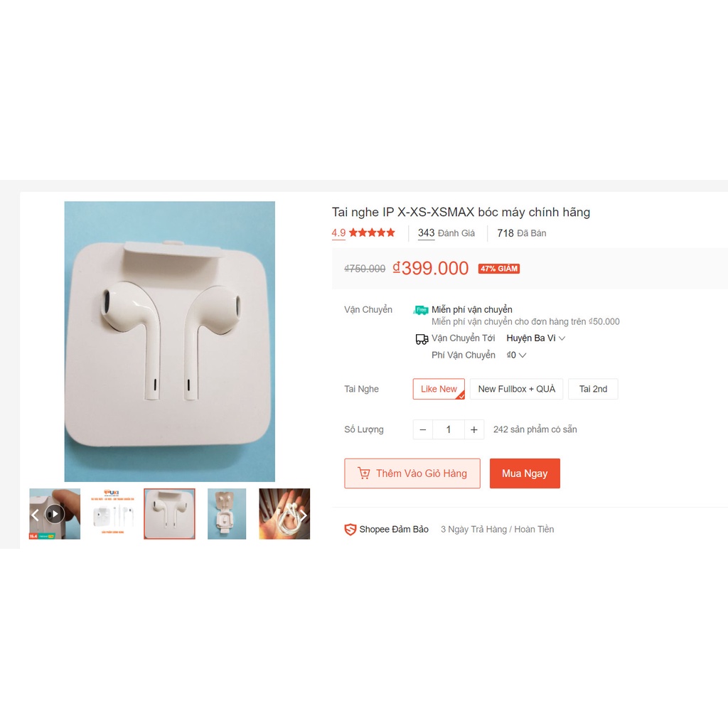
Task: Click the delivery truck icon beside Vận Chuyển Tới
Action: (422, 339)
